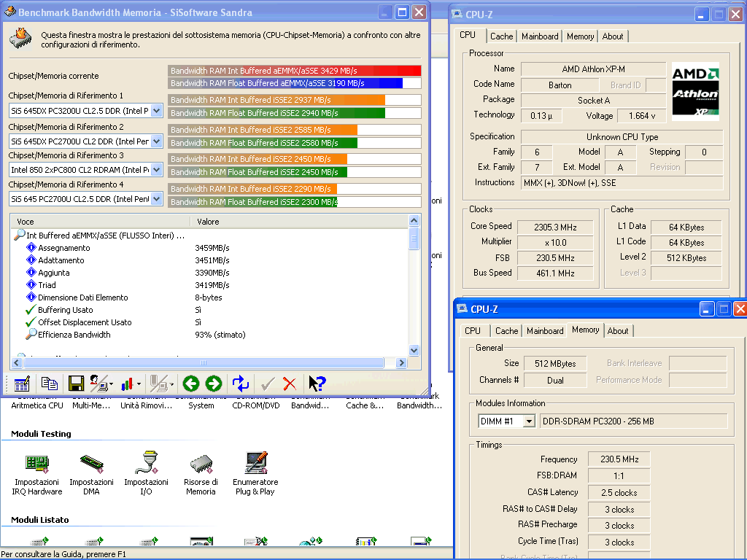747x560 pixels.
Task: Expand the dropdown arrow beside the user-computer icon
Action: click(x=112, y=384)
